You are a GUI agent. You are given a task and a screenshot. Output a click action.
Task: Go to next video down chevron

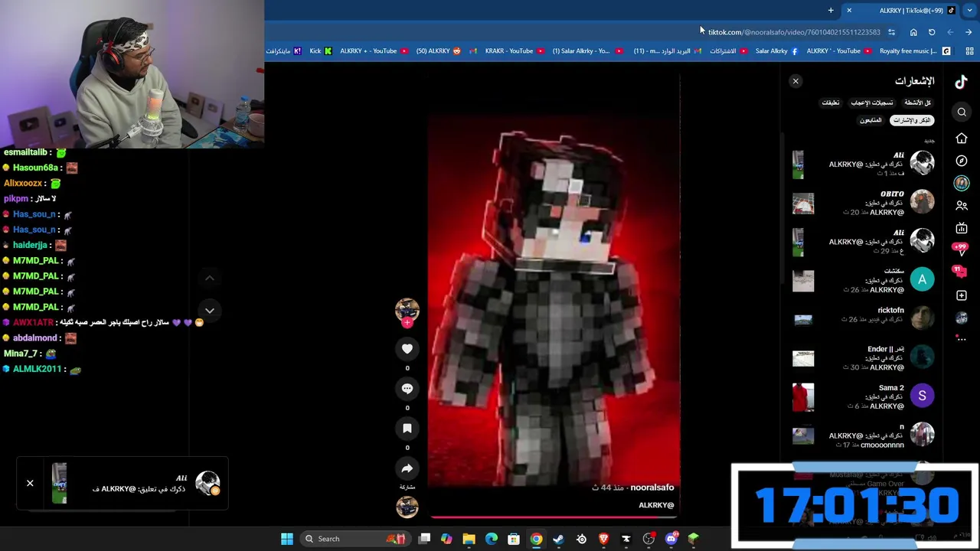pos(209,311)
